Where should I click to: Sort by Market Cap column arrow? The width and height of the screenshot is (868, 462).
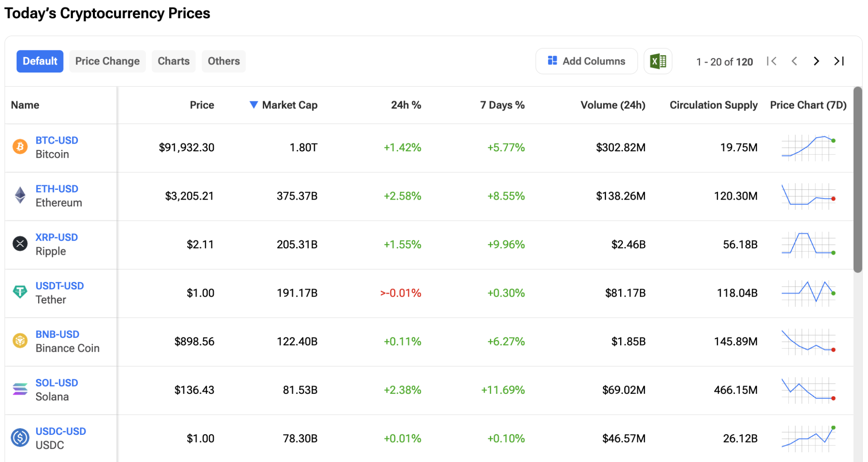click(x=253, y=105)
